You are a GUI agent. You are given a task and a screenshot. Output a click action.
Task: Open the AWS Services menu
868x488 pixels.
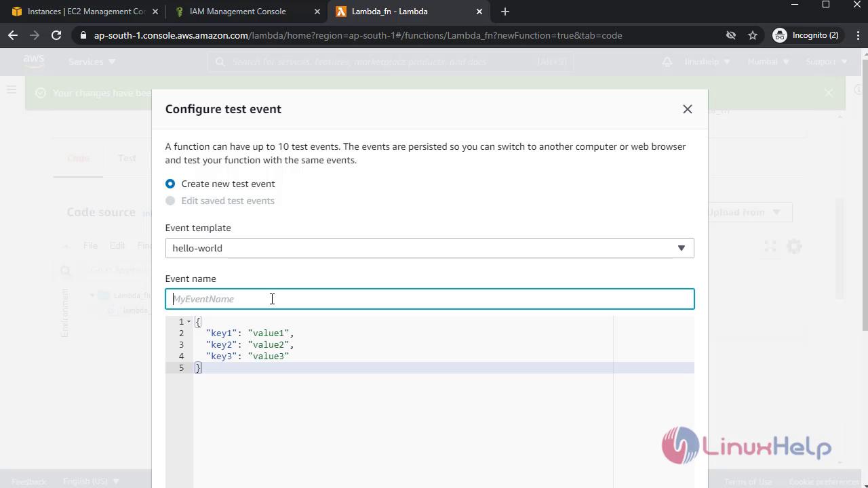[x=92, y=62]
